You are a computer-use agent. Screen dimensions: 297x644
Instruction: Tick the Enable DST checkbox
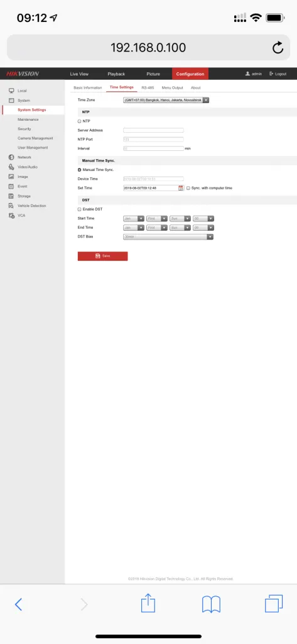(80, 209)
